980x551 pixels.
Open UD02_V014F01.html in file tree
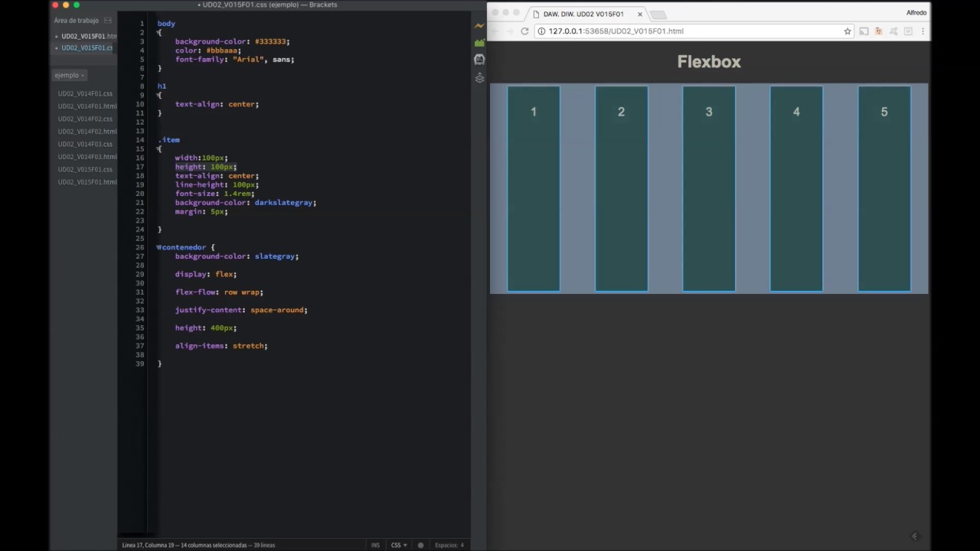coord(87,106)
